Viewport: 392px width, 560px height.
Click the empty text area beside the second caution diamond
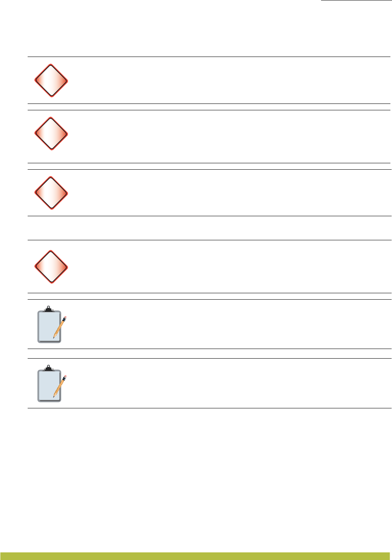(228, 136)
